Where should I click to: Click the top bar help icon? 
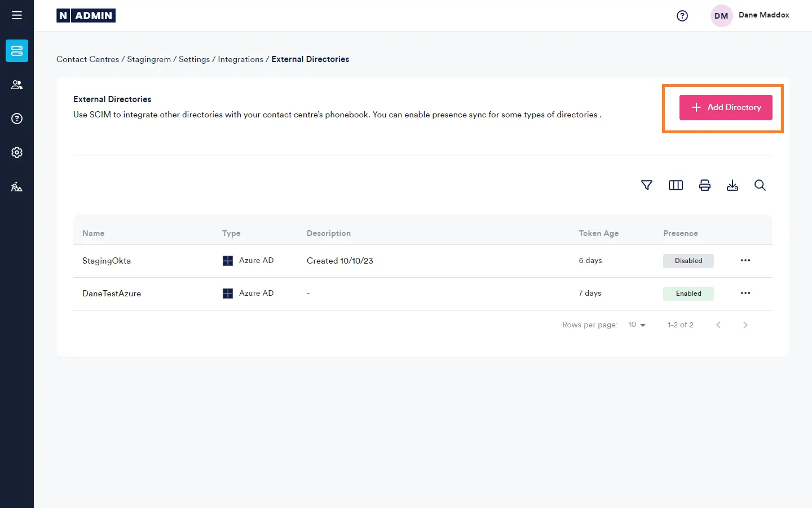point(682,16)
